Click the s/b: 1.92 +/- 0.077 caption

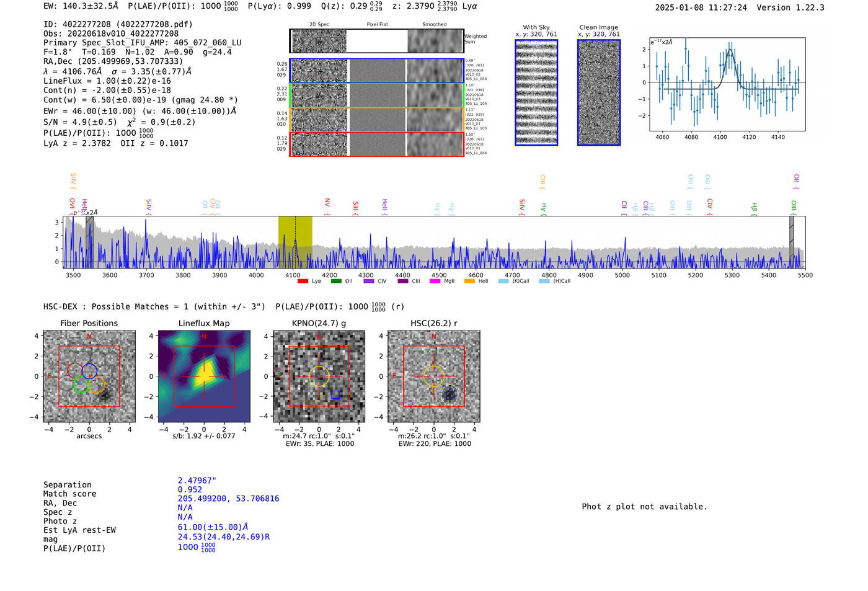pyautogui.click(x=204, y=436)
